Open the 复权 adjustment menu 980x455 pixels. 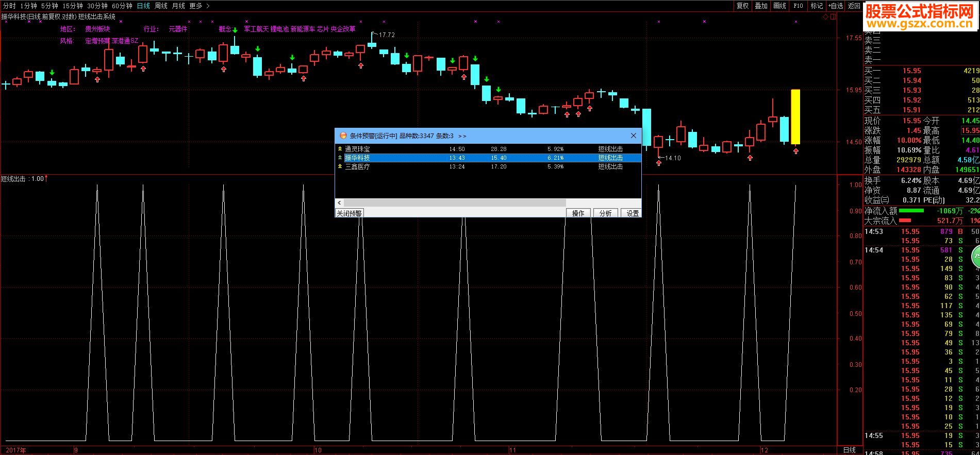pos(742,6)
